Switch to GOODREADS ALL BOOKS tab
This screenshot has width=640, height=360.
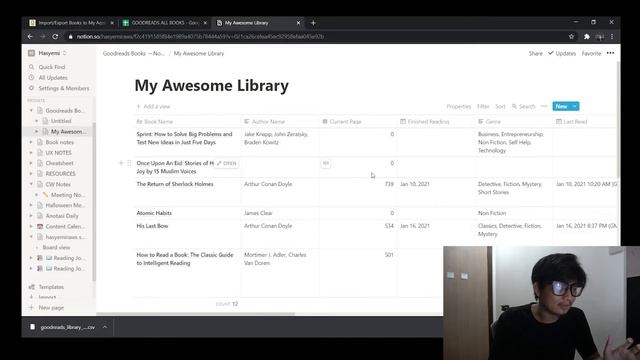click(165, 23)
